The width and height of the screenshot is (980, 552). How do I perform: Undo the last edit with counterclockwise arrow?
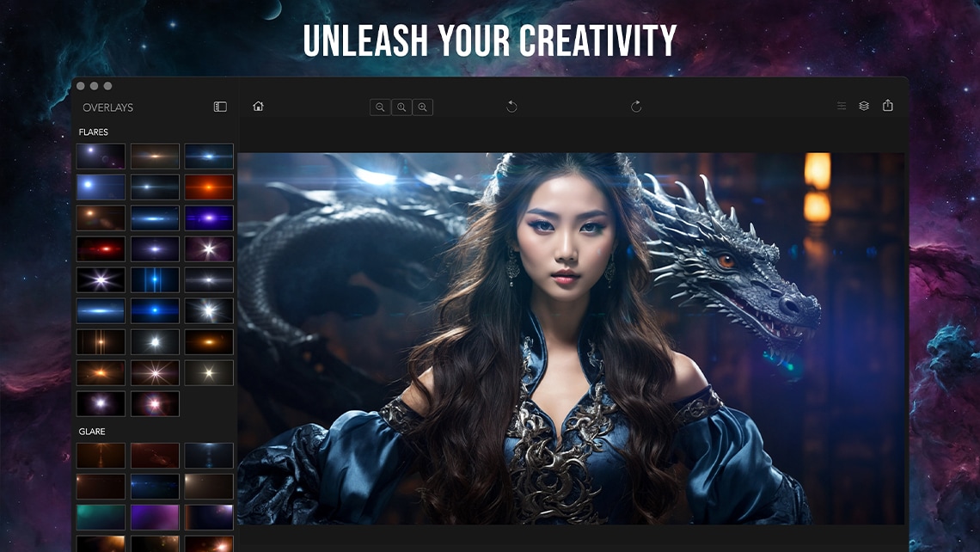(511, 107)
